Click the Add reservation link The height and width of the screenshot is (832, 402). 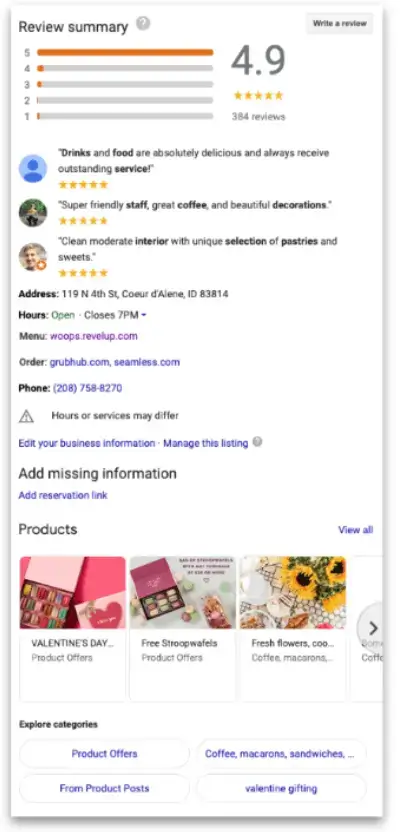tap(63, 495)
